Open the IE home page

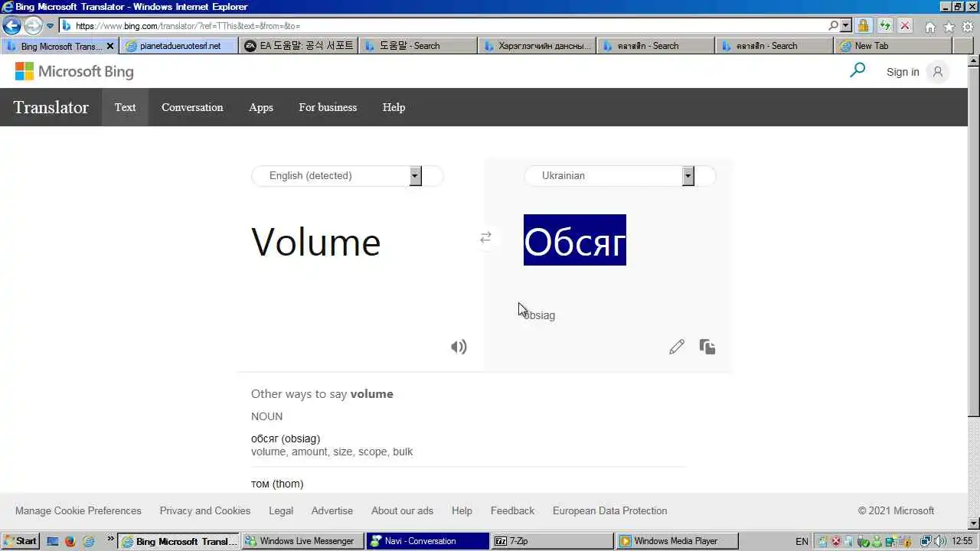pyautogui.click(x=930, y=27)
